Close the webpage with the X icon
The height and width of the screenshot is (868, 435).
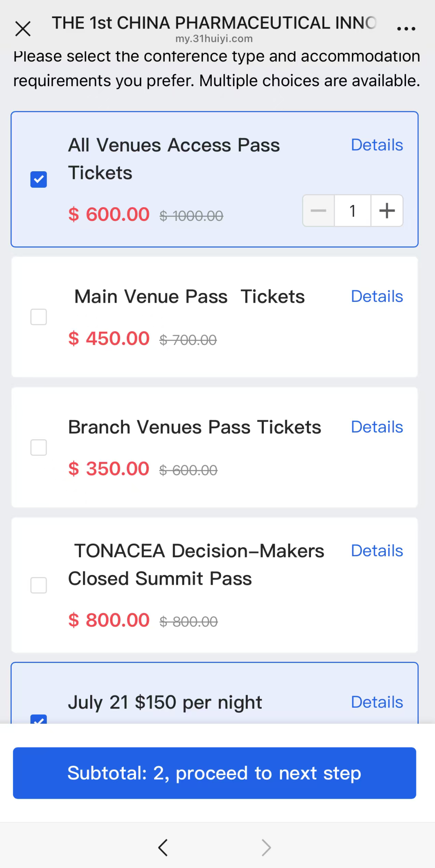tap(23, 29)
